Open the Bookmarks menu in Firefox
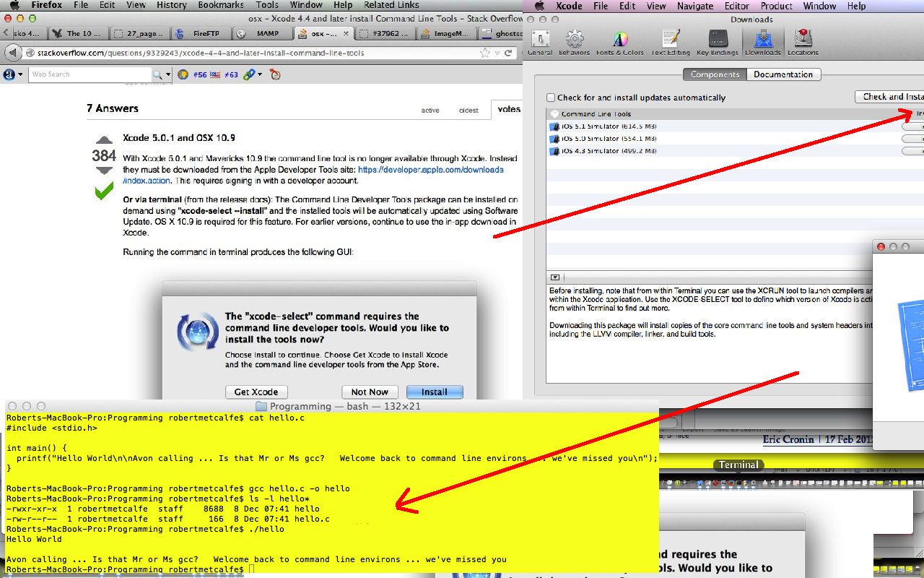The width and height of the screenshot is (924, 578). pyautogui.click(x=220, y=5)
